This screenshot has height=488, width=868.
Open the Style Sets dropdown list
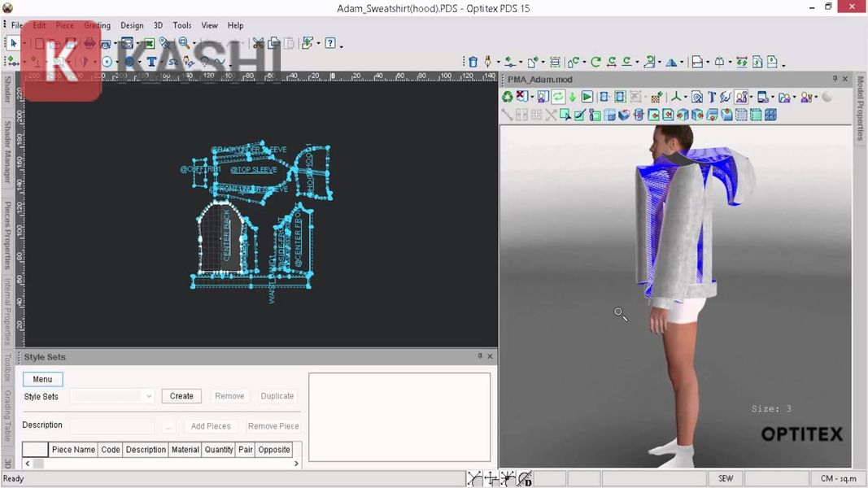click(x=148, y=396)
